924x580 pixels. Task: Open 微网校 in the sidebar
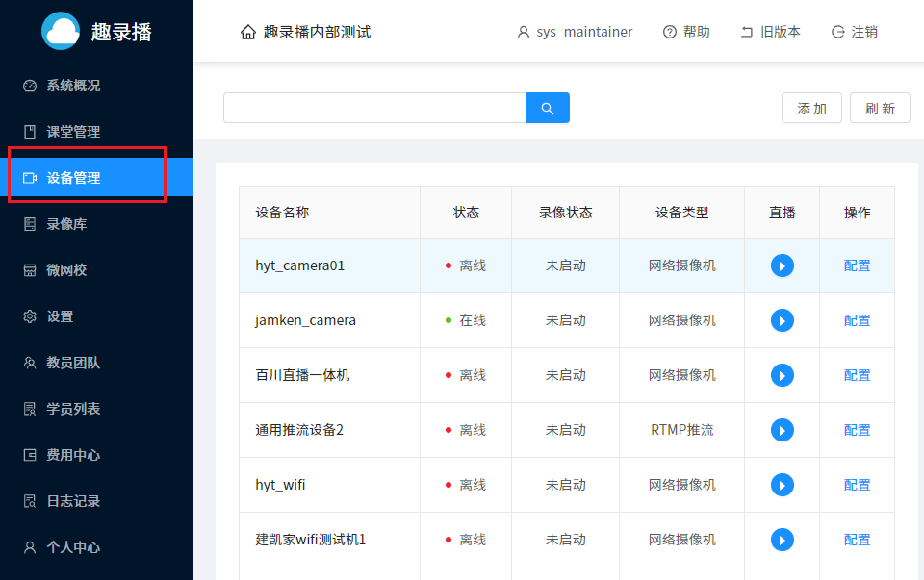96,269
